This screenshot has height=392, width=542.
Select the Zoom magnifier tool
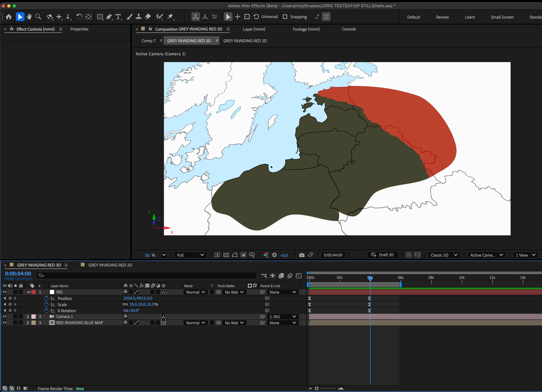[x=38, y=17]
